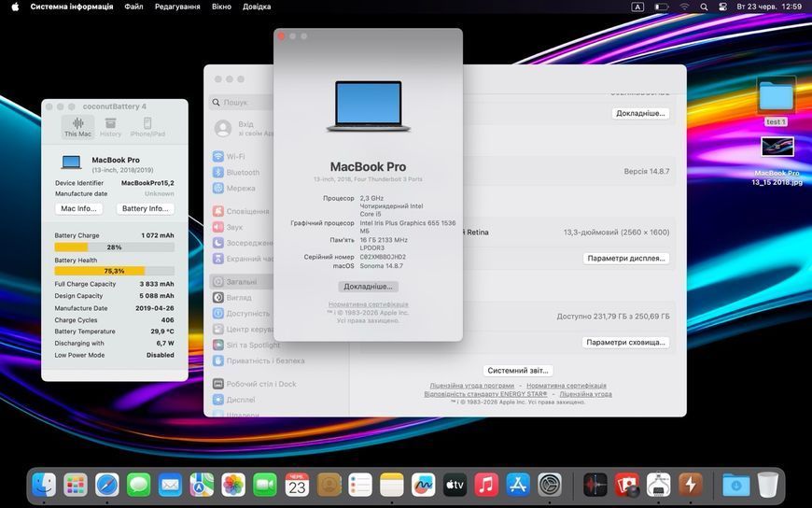This screenshot has height=508, width=812.
Task: Open Freeform app in the Dock
Action: 423,486
